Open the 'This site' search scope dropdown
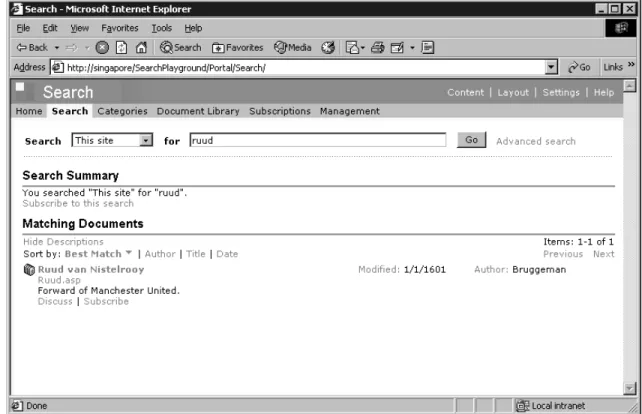The image size is (642, 414). coord(112,140)
